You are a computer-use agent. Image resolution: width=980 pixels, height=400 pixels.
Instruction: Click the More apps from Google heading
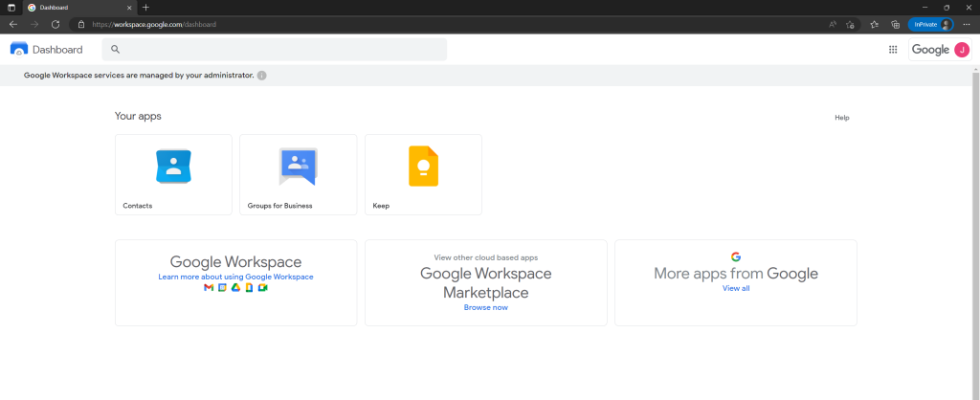point(736,273)
